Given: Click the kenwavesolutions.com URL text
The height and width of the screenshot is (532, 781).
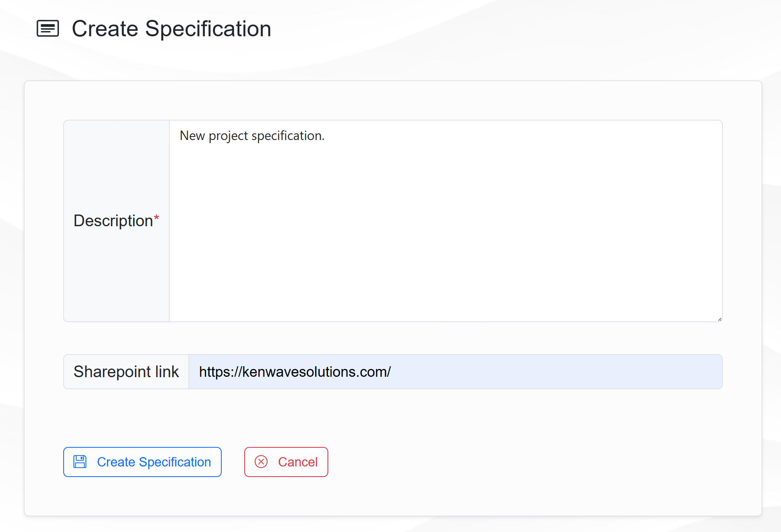Looking at the screenshot, I should pos(295,372).
